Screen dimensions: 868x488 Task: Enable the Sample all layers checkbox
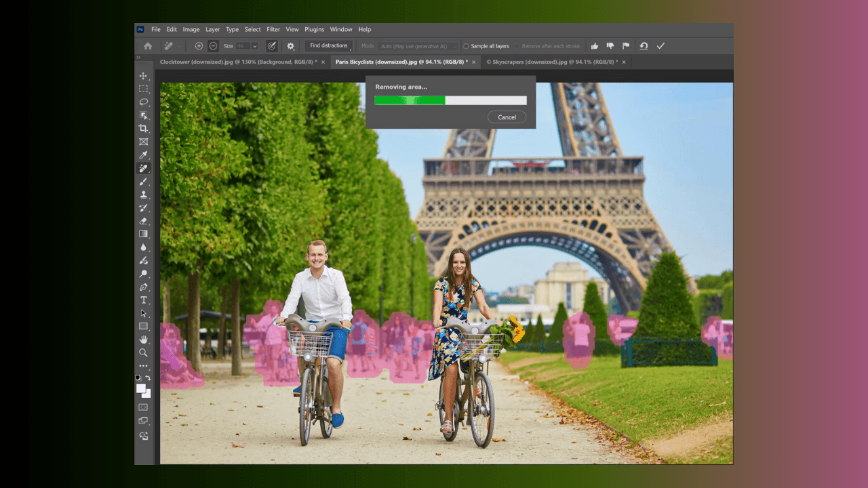466,45
